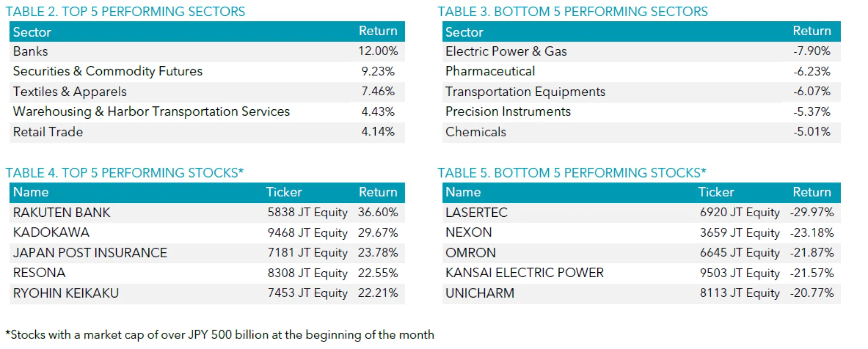Click the Transportation Equipments return value -6.07%

[811, 92]
